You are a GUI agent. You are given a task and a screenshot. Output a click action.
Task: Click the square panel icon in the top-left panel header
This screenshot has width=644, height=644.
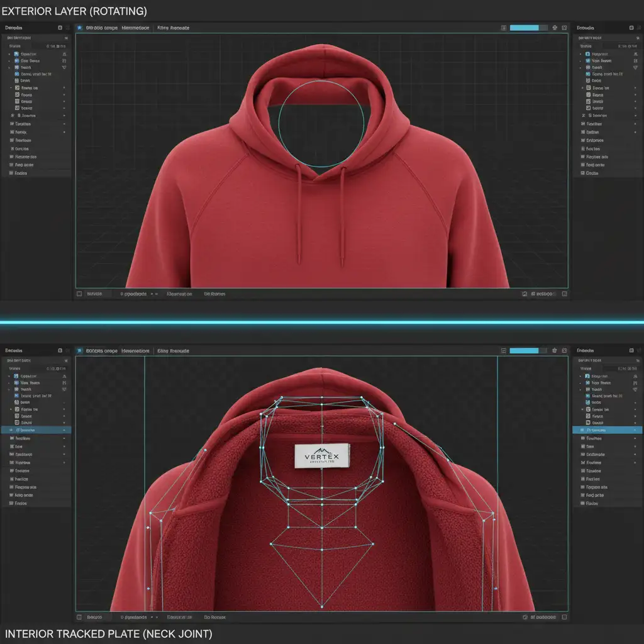click(x=60, y=28)
